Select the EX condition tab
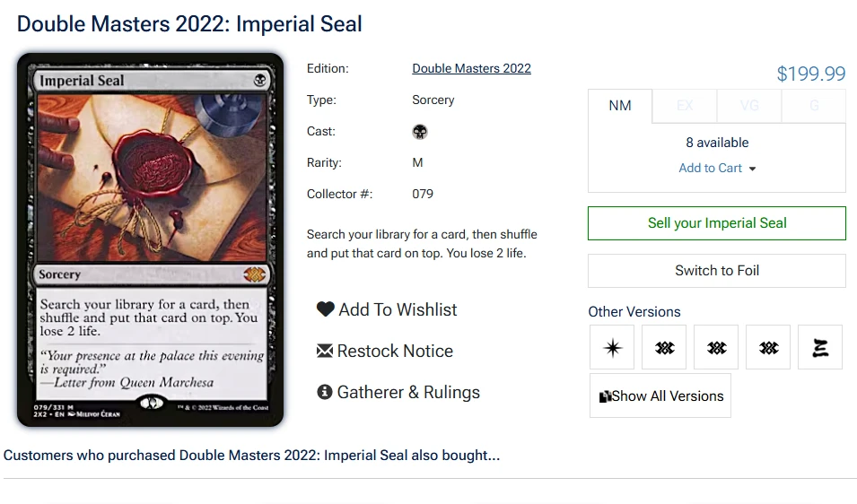The image size is (857, 504). 685,106
